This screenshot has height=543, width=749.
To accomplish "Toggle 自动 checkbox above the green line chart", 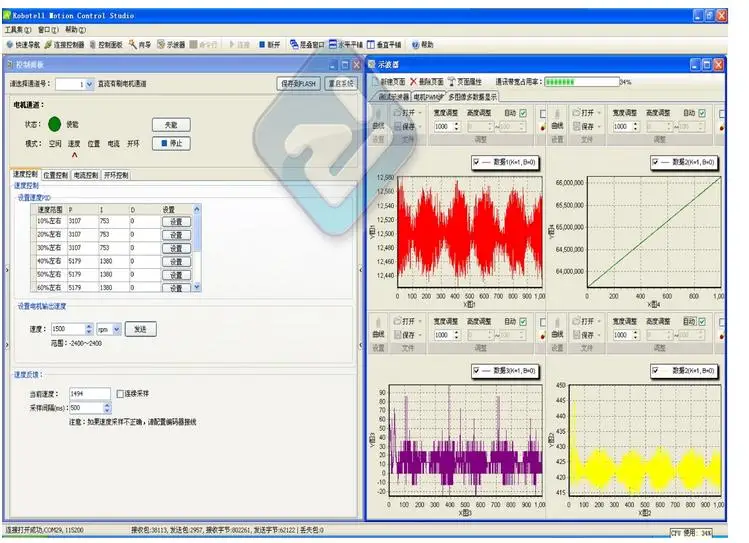I will [702, 113].
